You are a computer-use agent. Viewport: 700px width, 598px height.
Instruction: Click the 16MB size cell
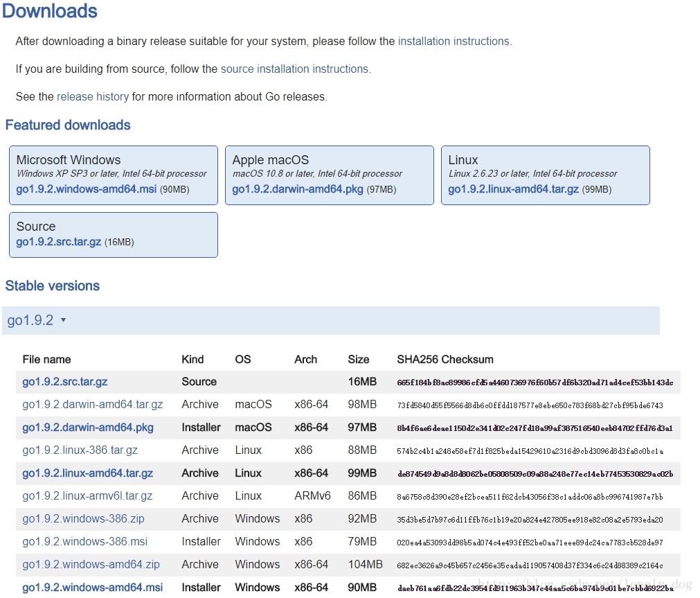362,382
